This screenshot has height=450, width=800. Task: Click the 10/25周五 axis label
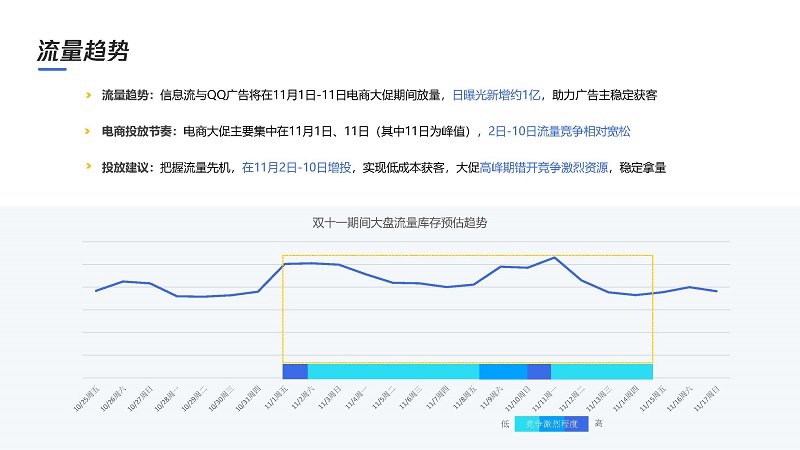[87, 397]
